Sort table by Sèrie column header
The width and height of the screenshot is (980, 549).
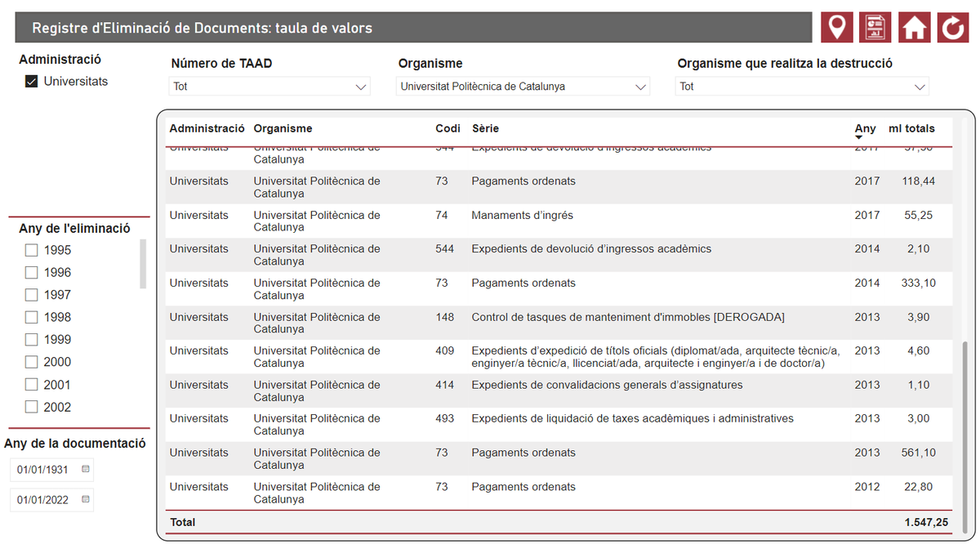[485, 128]
